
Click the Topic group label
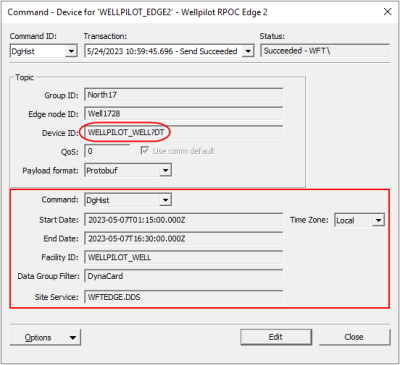[x=24, y=77]
